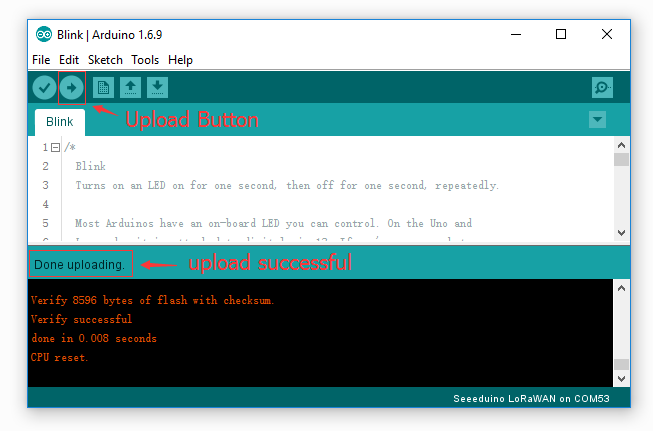Image resolution: width=653 pixels, height=431 pixels.
Task: Open the Help menu
Action: (x=180, y=60)
